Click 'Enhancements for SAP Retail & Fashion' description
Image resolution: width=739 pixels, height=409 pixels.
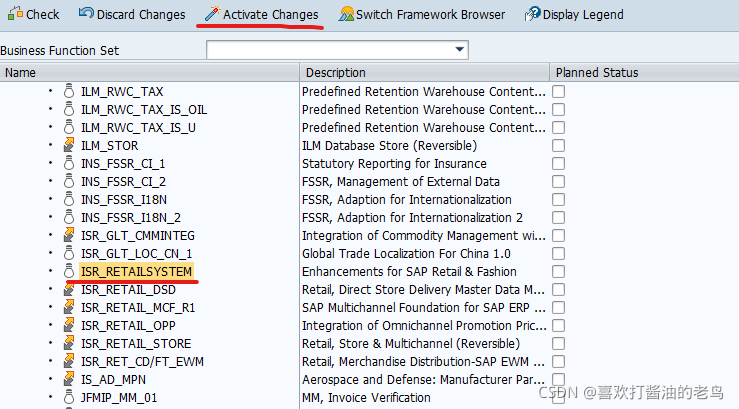(409, 271)
